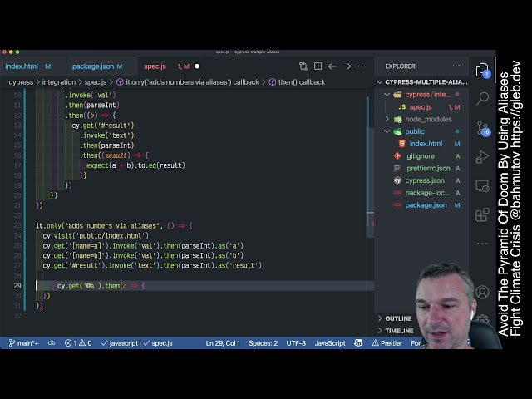The image size is (532, 399).
Task: Open the compare changes icon in editor toolbar
Action: pos(303,66)
